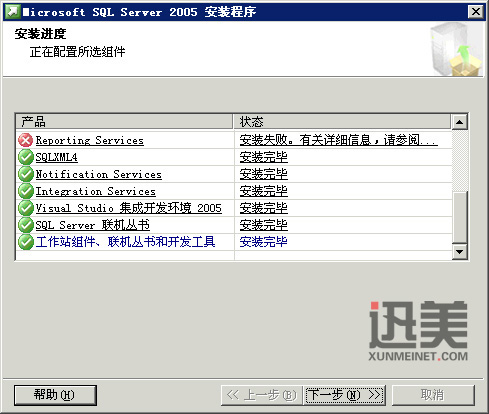Click the 帮助(H) button
Image resolution: width=489 pixels, height=414 pixels.
coord(55,395)
